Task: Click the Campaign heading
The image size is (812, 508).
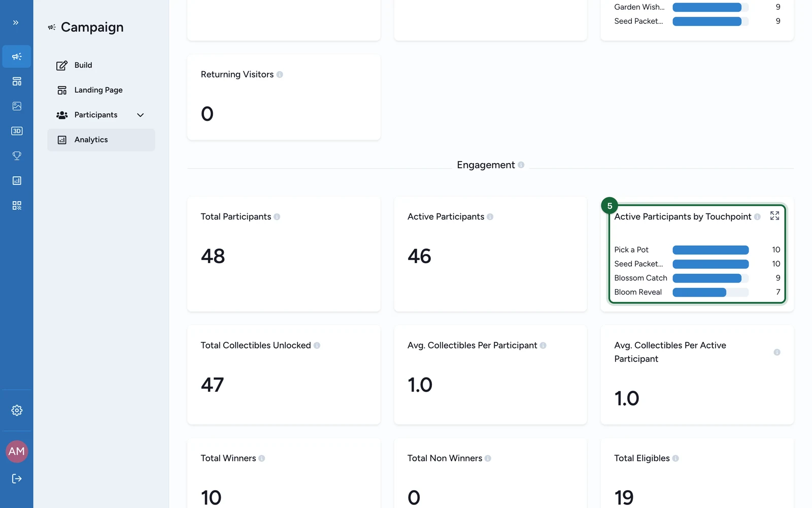Action: (x=92, y=27)
